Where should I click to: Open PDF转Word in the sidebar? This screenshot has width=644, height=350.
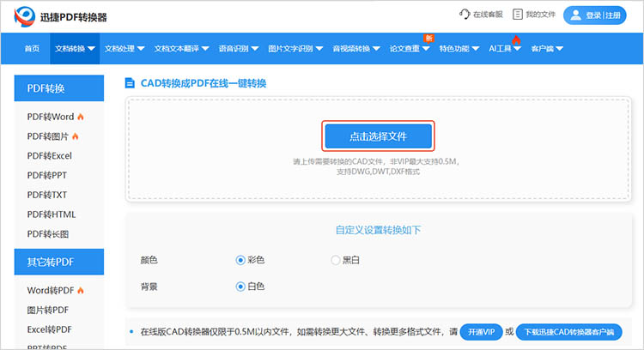(51, 117)
